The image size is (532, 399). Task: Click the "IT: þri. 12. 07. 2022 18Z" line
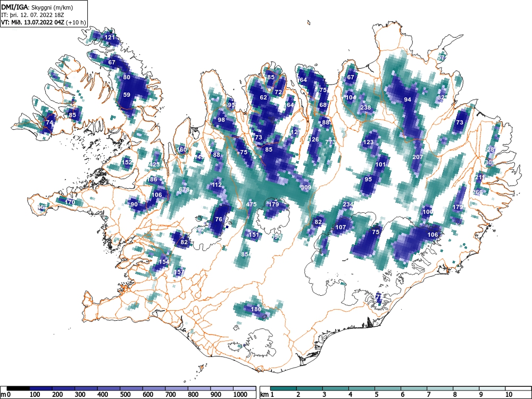pos(33,15)
